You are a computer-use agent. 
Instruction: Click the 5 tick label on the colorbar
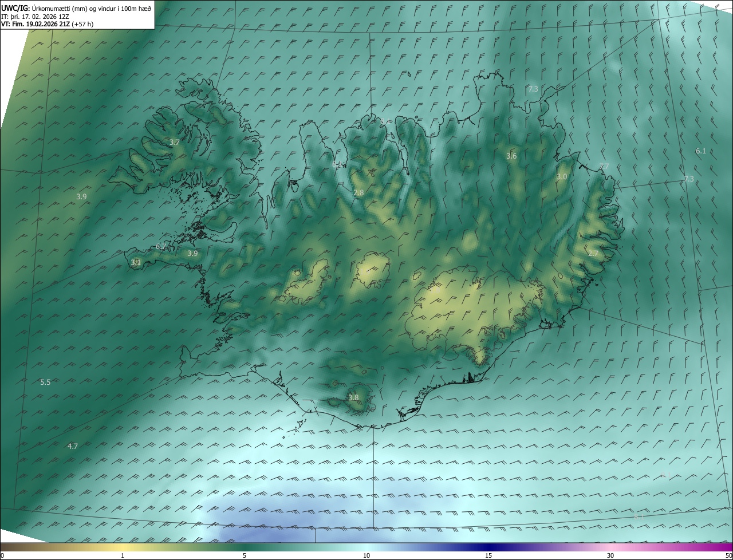coord(245,555)
